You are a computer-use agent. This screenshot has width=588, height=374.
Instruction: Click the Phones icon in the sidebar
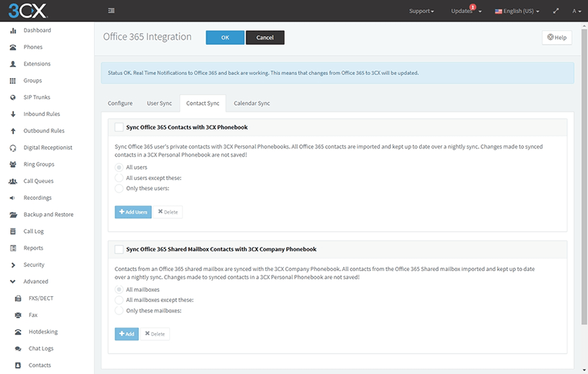[x=13, y=47]
